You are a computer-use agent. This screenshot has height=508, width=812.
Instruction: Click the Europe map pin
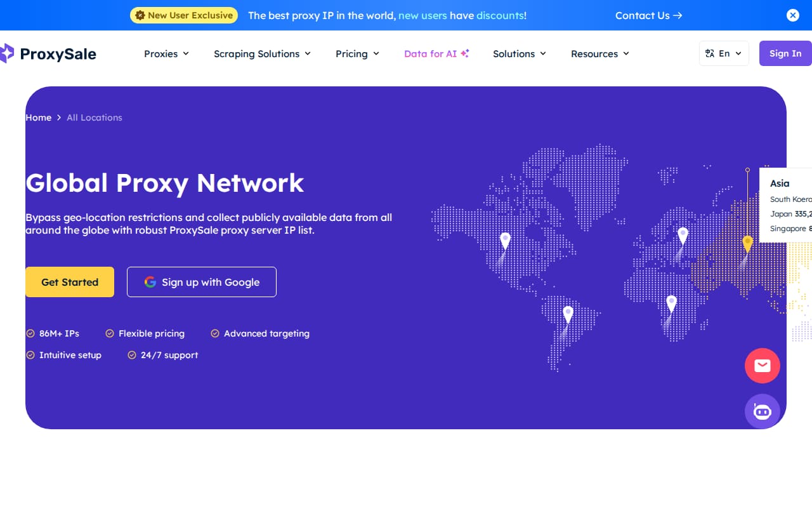click(683, 236)
